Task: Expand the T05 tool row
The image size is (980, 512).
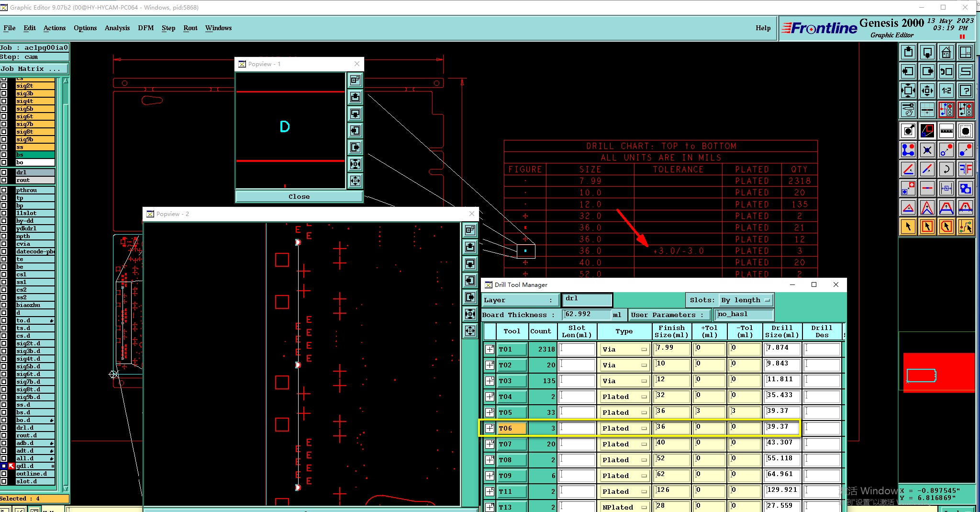Action: click(x=490, y=412)
